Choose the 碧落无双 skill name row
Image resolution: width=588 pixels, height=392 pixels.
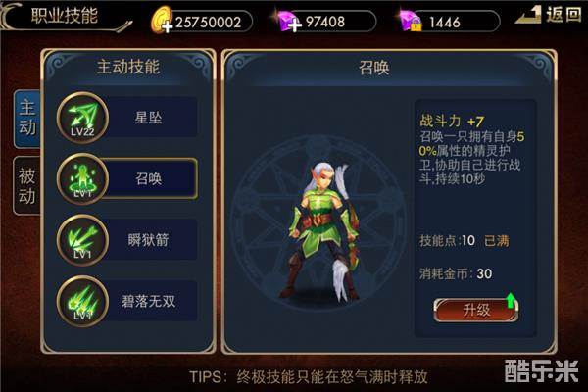(149, 301)
